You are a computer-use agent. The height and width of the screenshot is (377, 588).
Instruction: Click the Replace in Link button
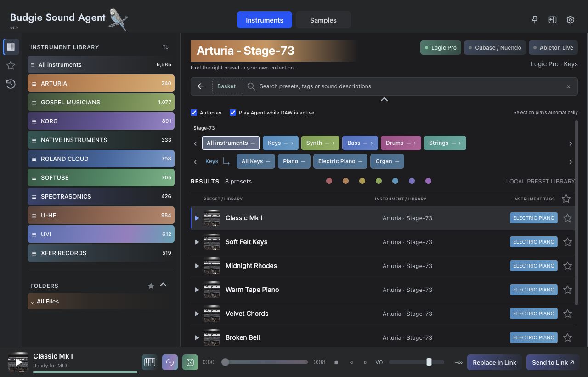tap(495, 362)
